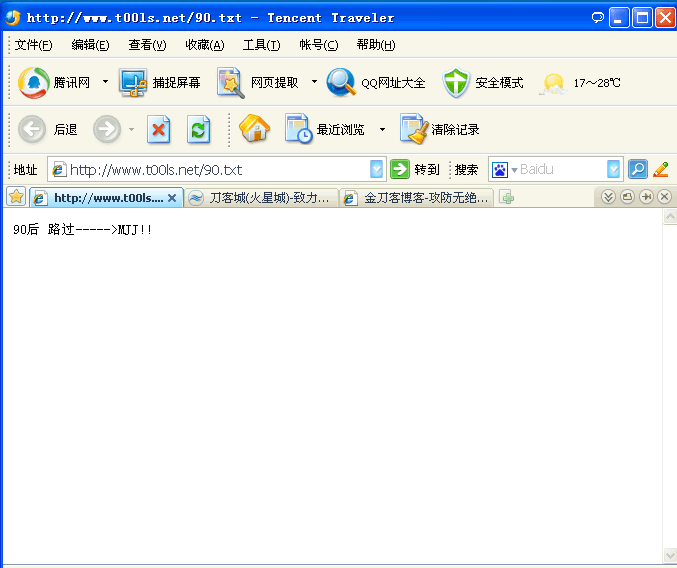Viewport: 677px width, 568px height.
Task: Click the close-all tabs X circle icon
Action: pos(664,197)
